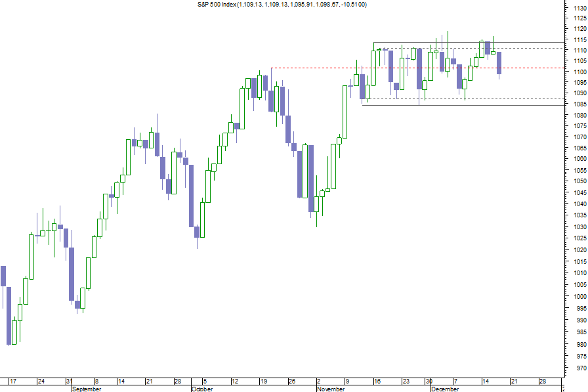This screenshot has width=588, height=392.
Task: Click date label 31 on time axis
Action: click(x=70, y=381)
